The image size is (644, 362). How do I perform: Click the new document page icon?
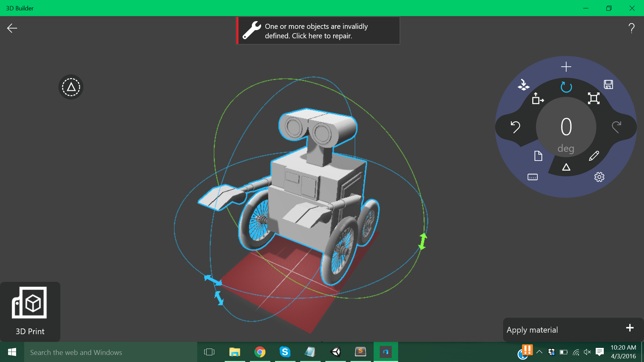click(x=538, y=156)
